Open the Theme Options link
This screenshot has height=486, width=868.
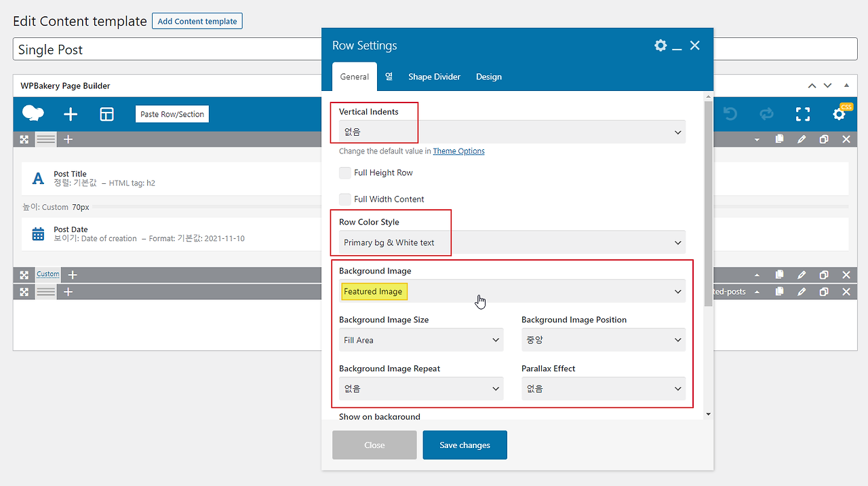tap(459, 151)
